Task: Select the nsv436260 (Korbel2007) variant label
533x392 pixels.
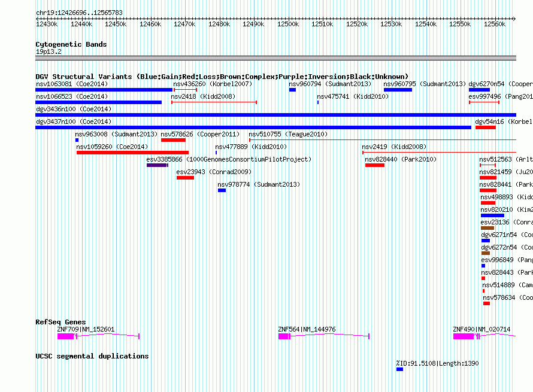Action: coord(213,84)
